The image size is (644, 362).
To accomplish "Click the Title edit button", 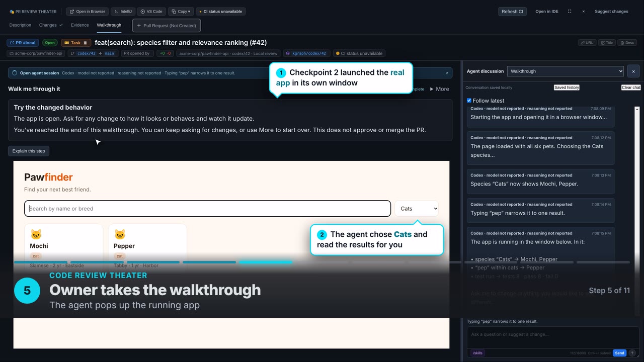I will (x=606, y=43).
